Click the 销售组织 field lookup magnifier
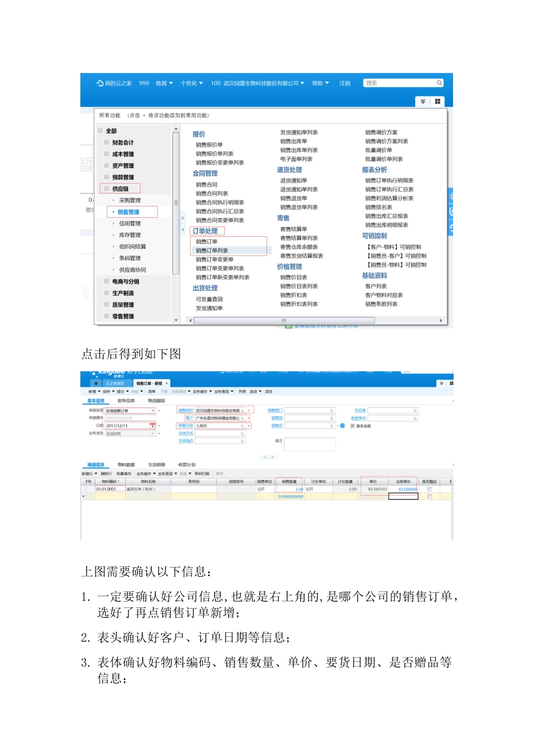Screen dimensions: 534x756 tap(243, 411)
